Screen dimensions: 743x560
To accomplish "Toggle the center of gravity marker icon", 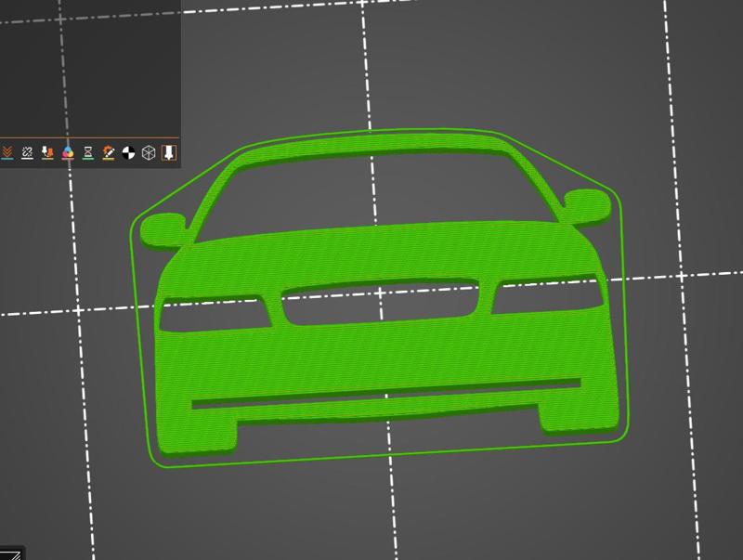I will (x=128, y=153).
